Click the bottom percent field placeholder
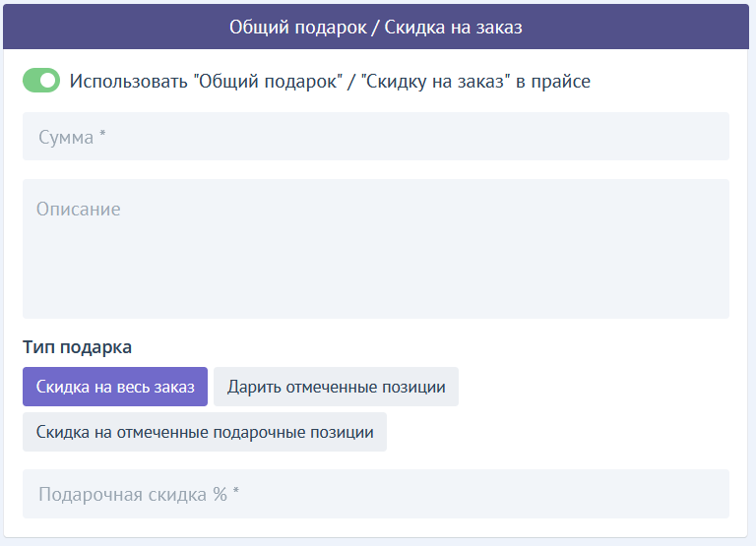Image resolution: width=756 pixels, height=546 pixels. coord(139,494)
